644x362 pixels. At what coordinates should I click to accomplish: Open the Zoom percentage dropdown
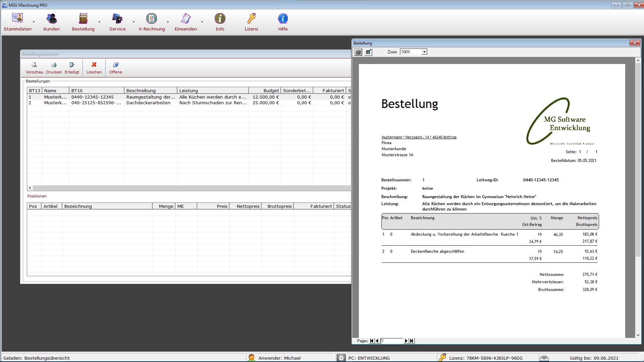pos(424,52)
